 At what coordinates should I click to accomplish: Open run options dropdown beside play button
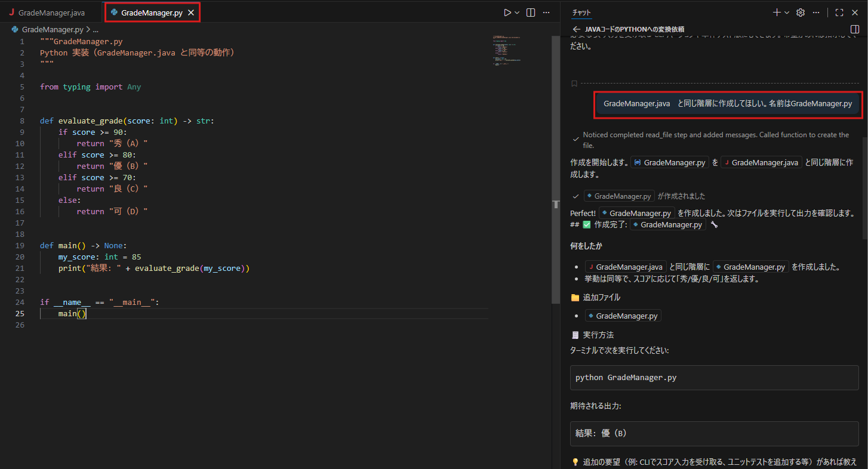[517, 13]
